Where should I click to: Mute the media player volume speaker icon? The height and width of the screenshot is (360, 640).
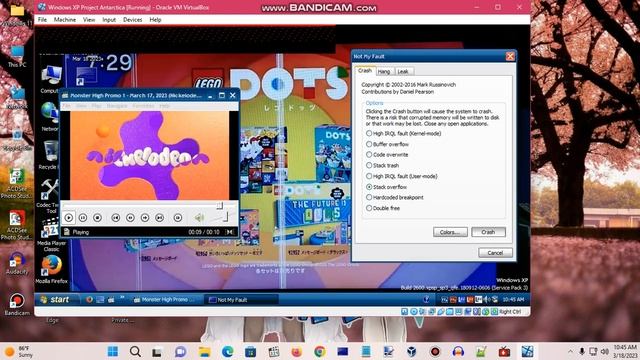(199, 218)
